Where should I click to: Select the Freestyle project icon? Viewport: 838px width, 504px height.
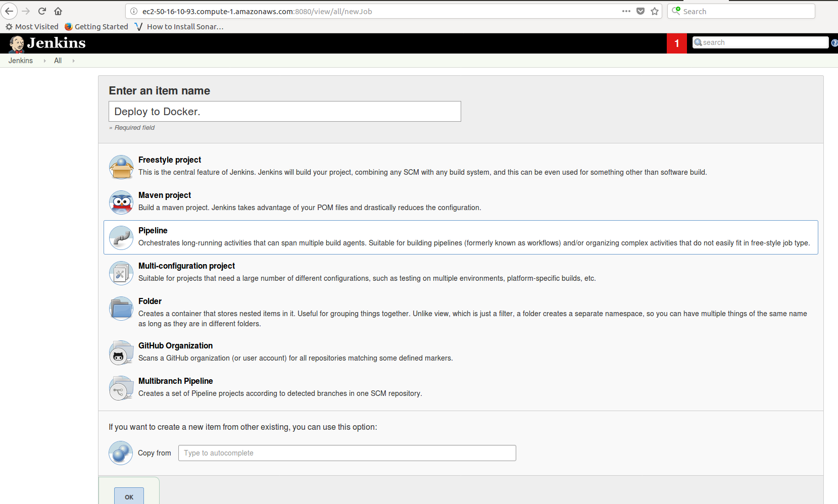(x=121, y=167)
